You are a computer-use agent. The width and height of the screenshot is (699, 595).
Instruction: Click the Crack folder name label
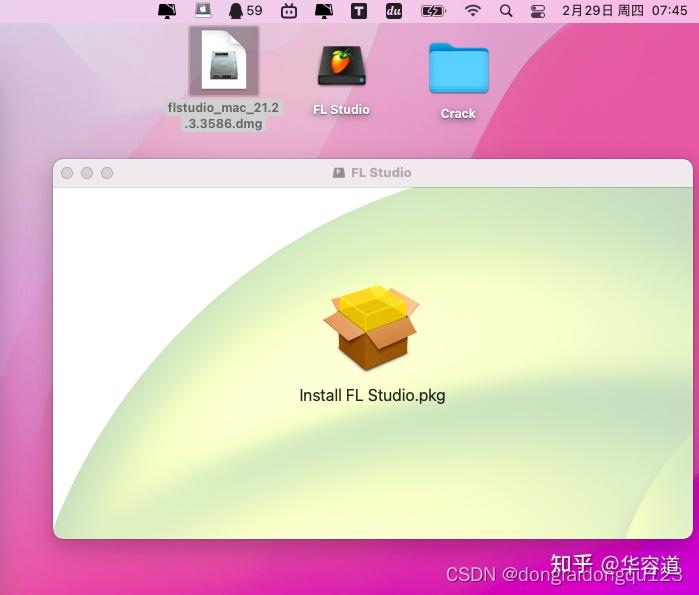click(x=458, y=114)
